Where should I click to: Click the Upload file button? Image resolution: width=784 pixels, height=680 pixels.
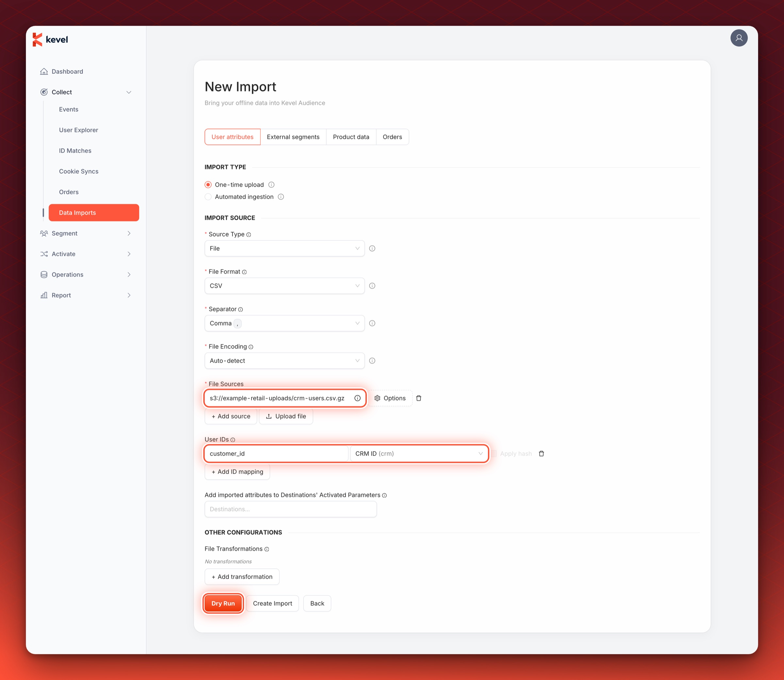[286, 416]
